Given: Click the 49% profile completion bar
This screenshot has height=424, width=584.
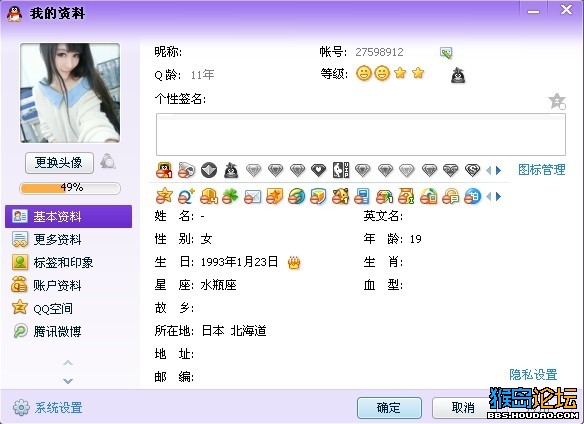Looking at the screenshot, I should [70, 188].
